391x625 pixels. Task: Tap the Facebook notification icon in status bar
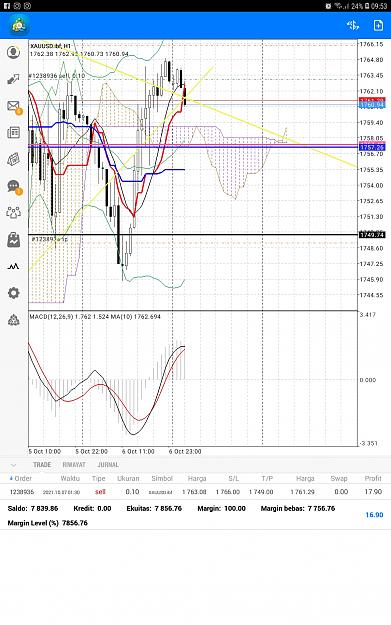7,6
